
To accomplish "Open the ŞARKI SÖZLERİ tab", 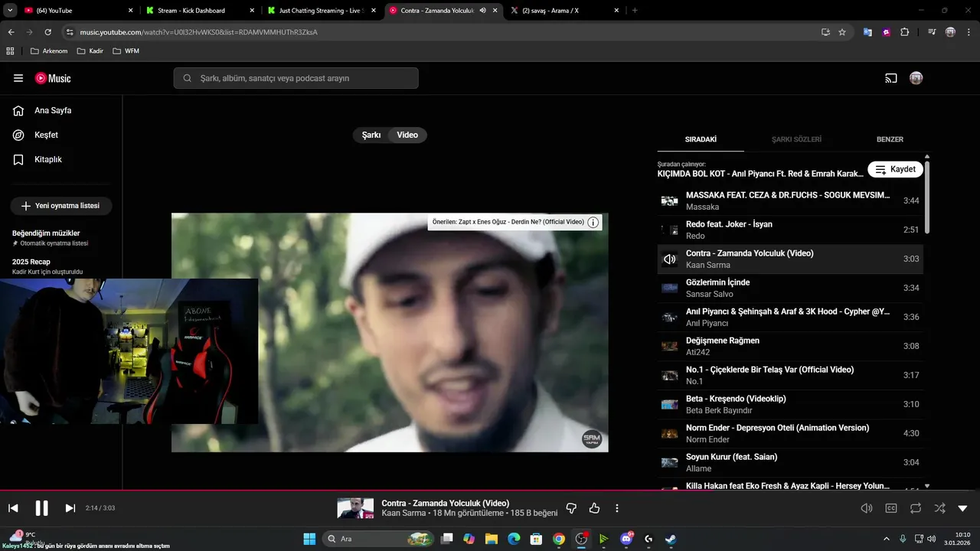I will (x=796, y=139).
